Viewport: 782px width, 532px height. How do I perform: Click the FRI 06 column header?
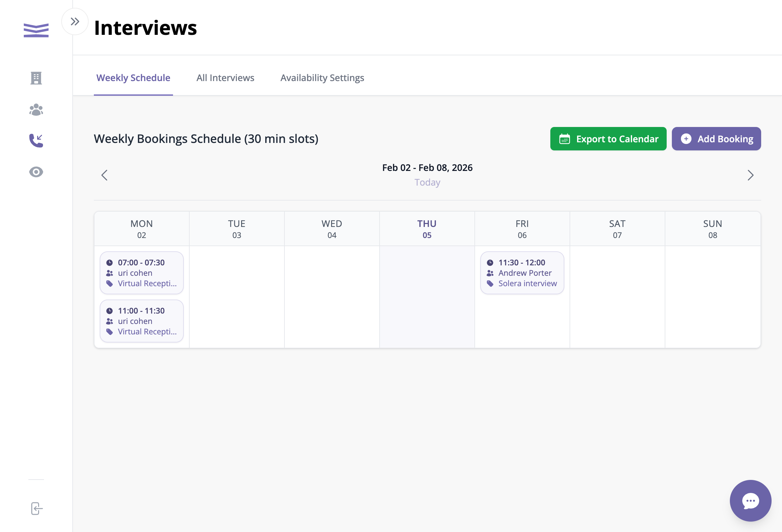[522, 229]
